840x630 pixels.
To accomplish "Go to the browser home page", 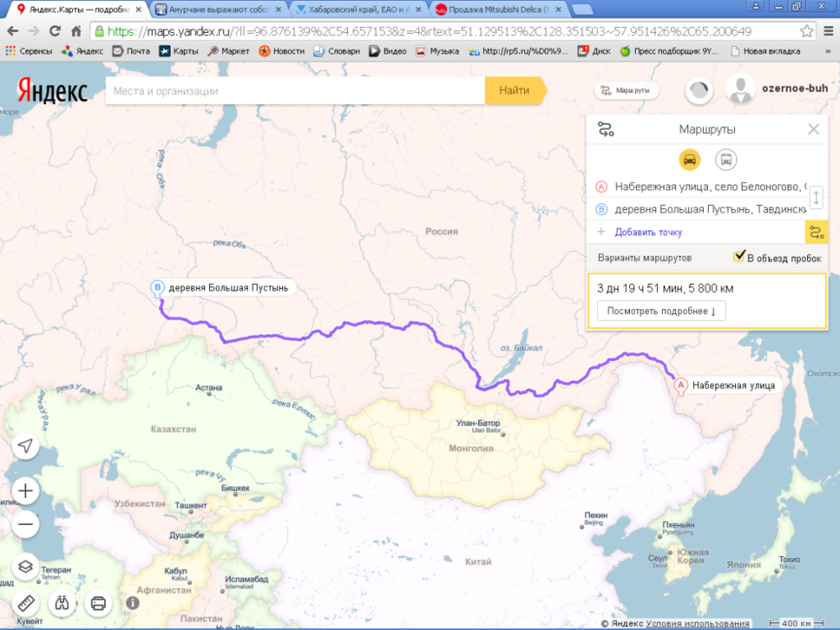I will click(76, 32).
